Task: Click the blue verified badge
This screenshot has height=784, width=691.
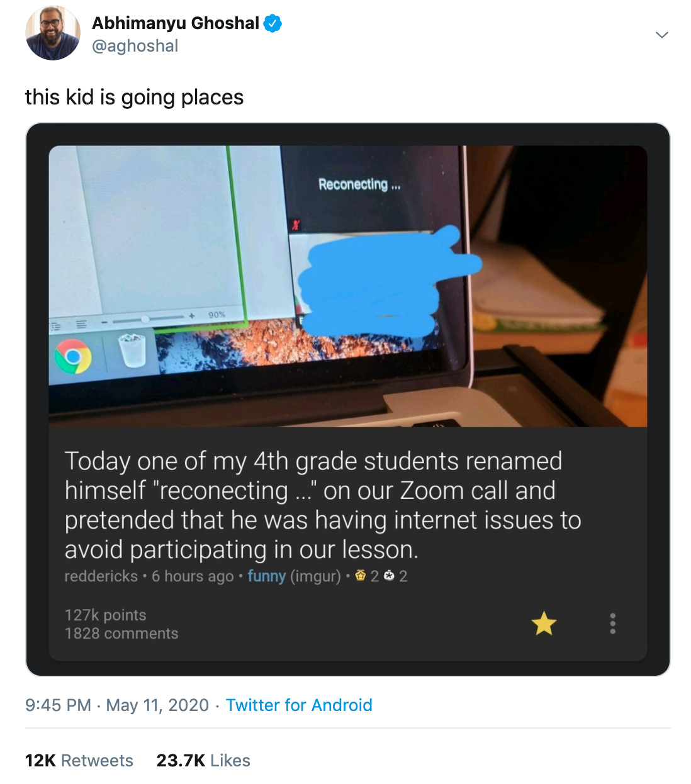Action: coord(272,24)
